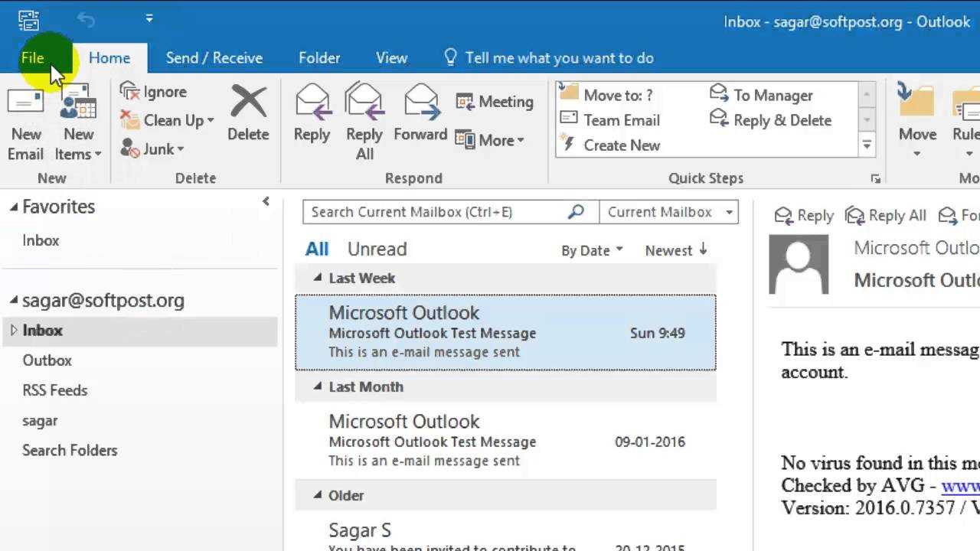This screenshot has height=551, width=980.
Task: Collapse the Favorites section
Action: 14,207
